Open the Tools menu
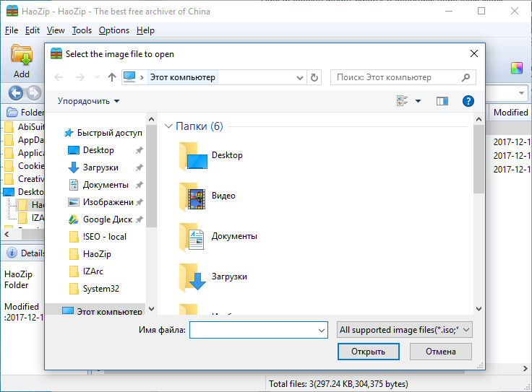This screenshot has height=392, width=532. pos(82,30)
